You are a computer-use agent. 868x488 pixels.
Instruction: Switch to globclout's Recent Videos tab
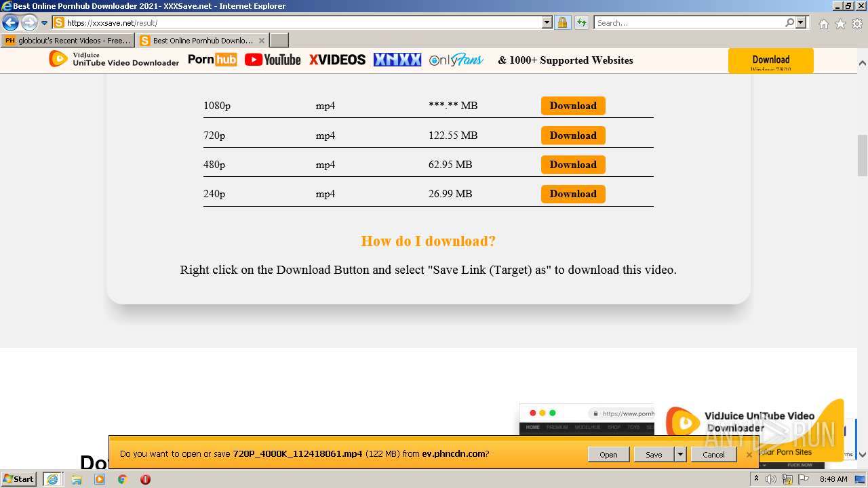pos(68,41)
